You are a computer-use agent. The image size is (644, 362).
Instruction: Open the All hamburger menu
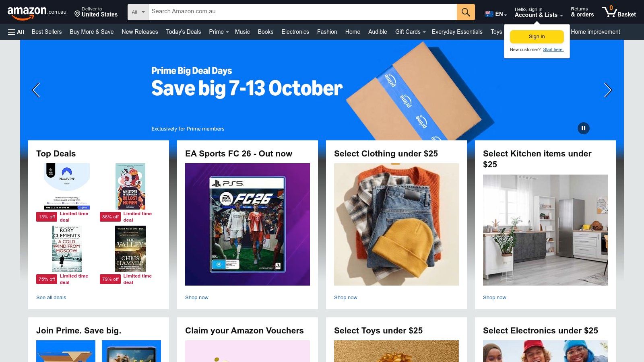(x=16, y=32)
